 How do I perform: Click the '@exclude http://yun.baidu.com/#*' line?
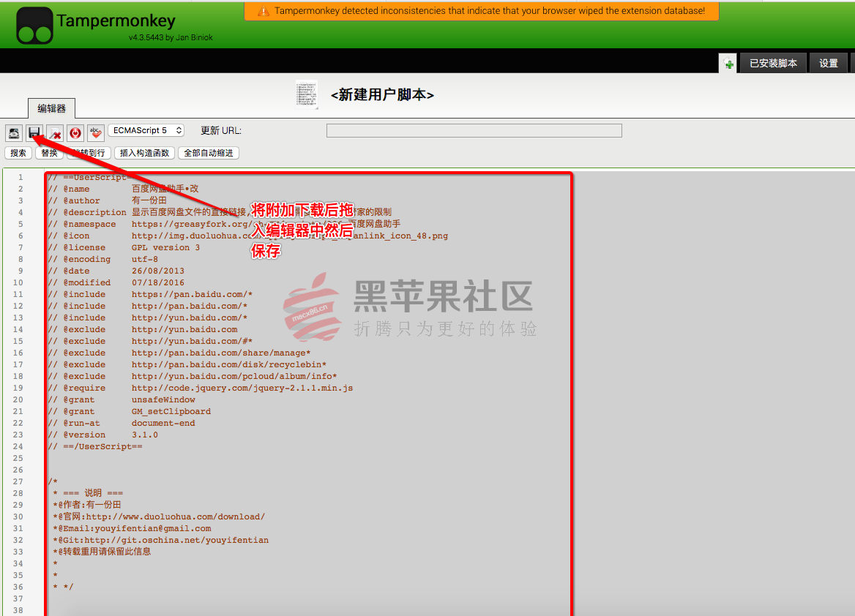point(150,341)
